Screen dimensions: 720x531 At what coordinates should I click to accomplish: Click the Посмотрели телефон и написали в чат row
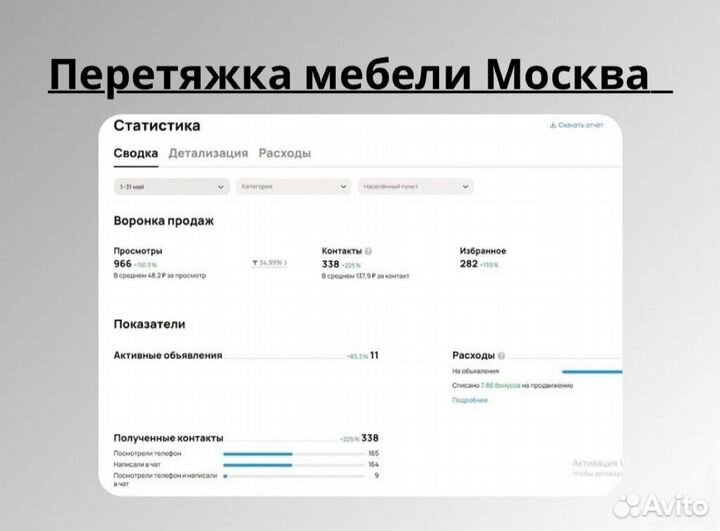coord(246,480)
